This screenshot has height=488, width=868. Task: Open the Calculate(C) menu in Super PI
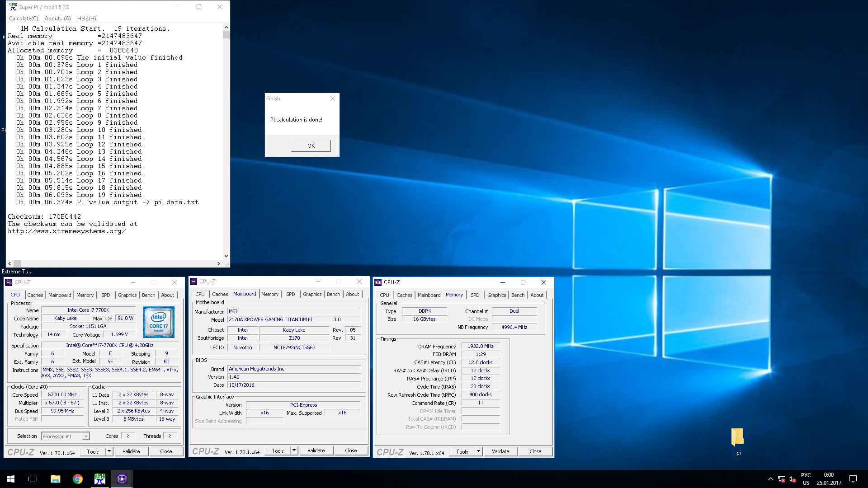click(x=24, y=19)
